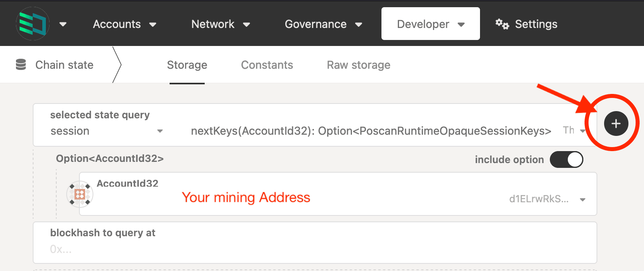This screenshot has width=644, height=271.
Task: Click the AccountId32 identicon avatar
Action: pos(80,194)
